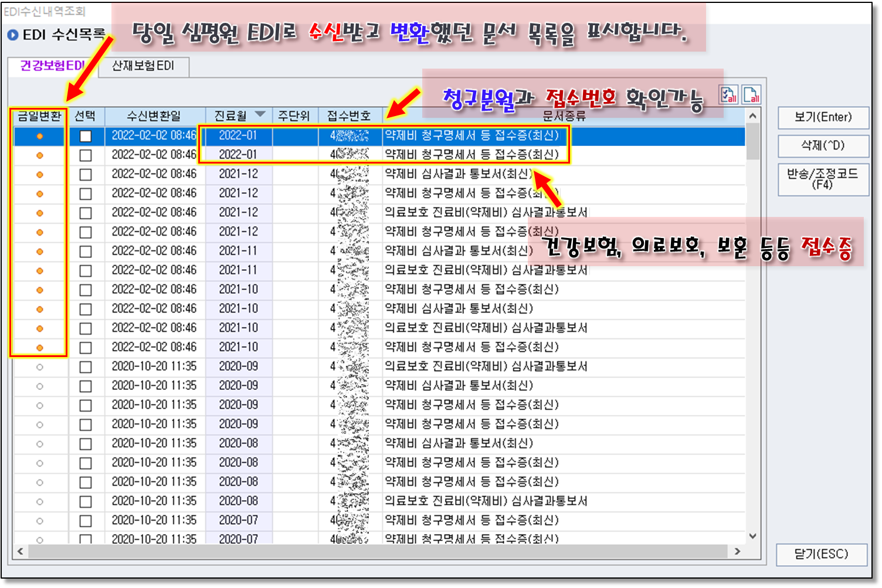The height and width of the screenshot is (588, 882).
Task: Click the scroll-right arrow at the list bottom
Action: click(x=737, y=552)
